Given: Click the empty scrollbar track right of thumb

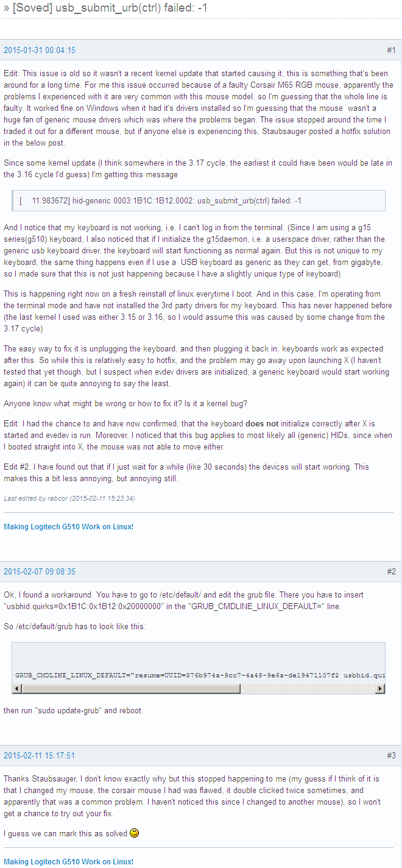Looking at the screenshot, I should [x=308, y=688].
